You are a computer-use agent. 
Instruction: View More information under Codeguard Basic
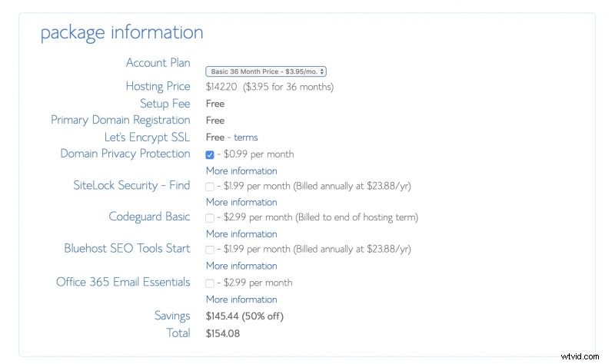tap(241, 233)
